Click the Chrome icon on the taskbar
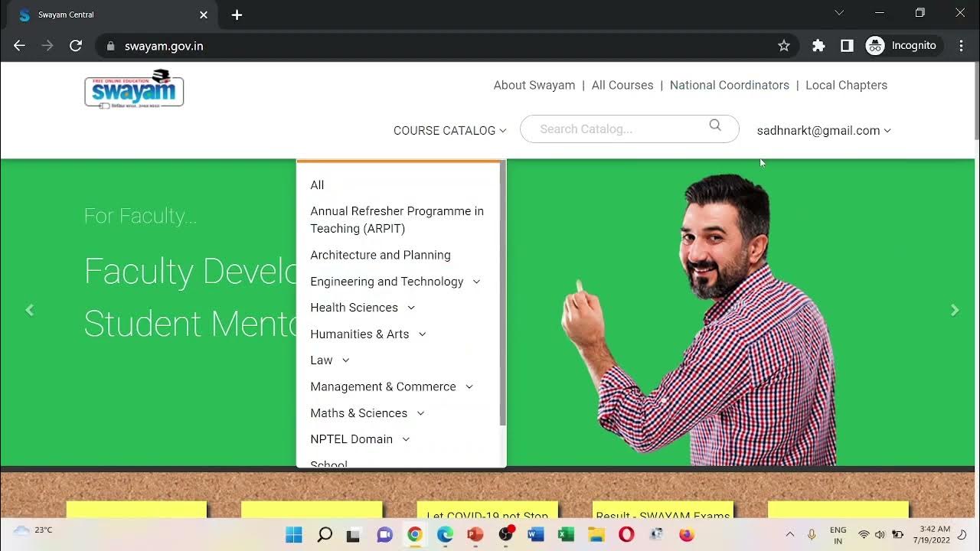Image resolution: width=980 pixels, height=551 pixels. click(414, 534)
